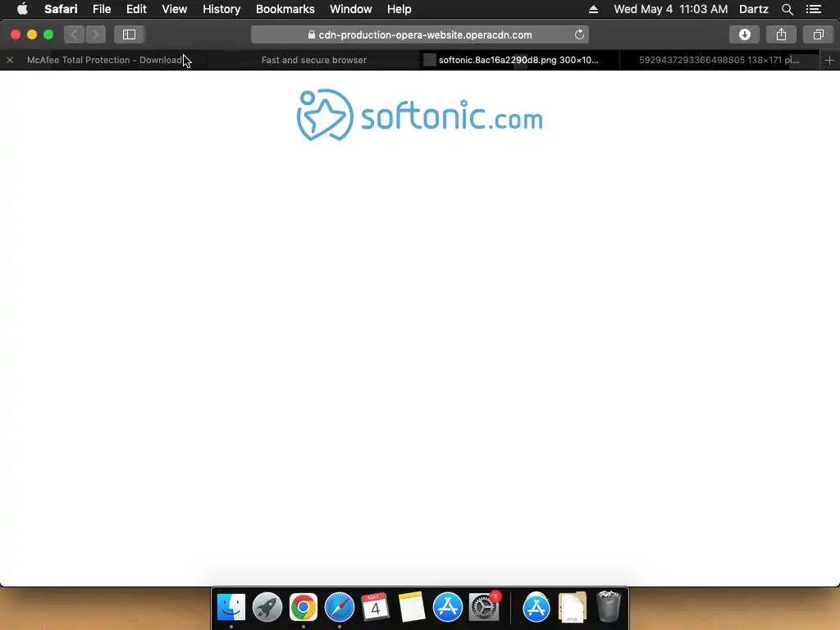Open Notes from the Dock

tap(412, 608)
